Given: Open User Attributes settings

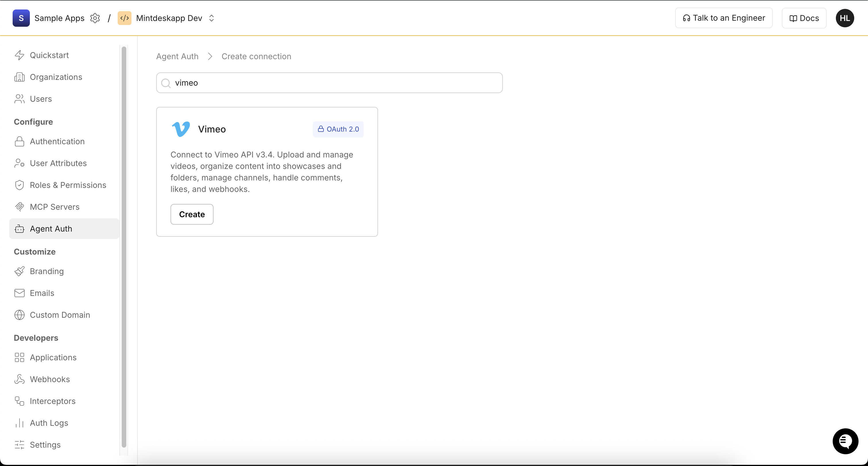Looking at the screenshot, I should (58, 163).
